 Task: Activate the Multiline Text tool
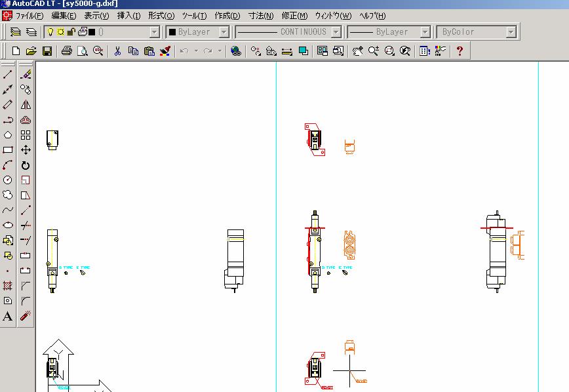[x=8, y=317]
